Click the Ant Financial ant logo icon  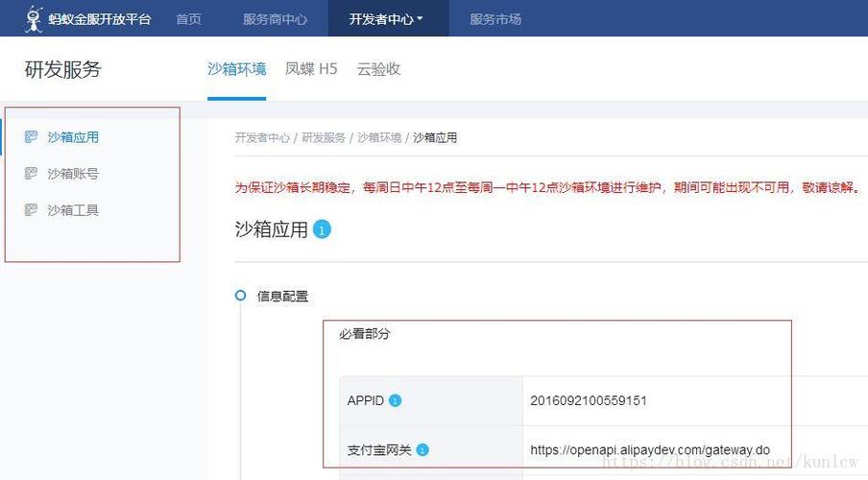[x=34, y=19]
